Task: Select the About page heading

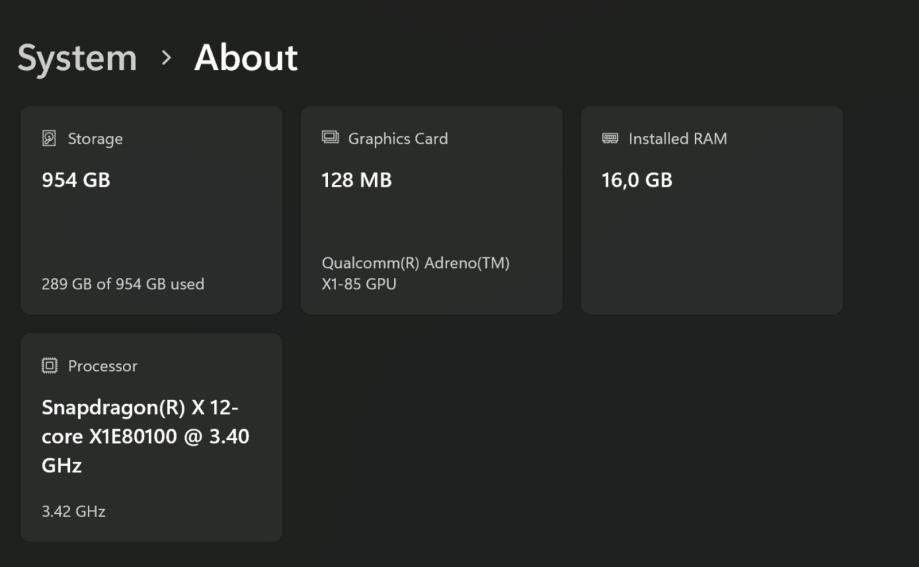Action: coord(246,58)
